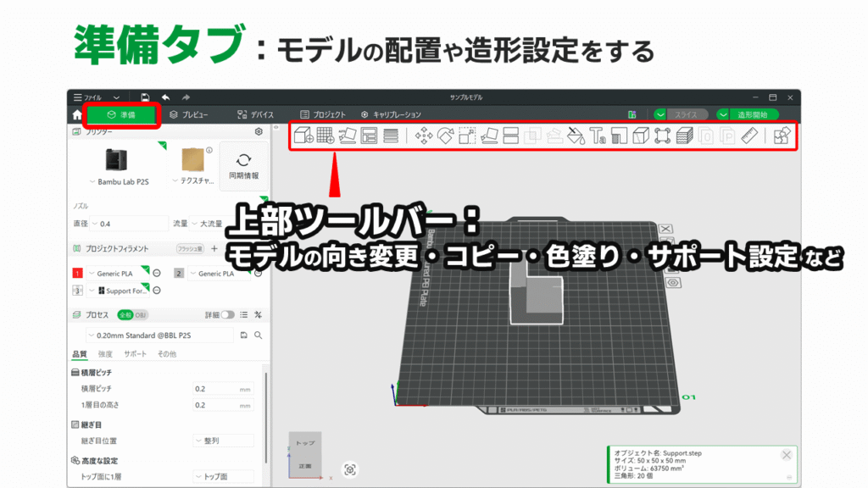Select the Move tool in toolbar

coord(424,136)
